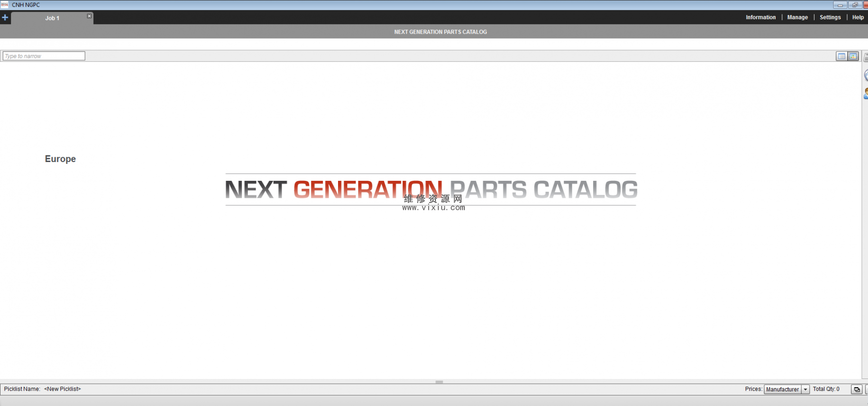Open the Information menu
The width and height of the screenshot is (868, 406).
(x=760, y=17)
